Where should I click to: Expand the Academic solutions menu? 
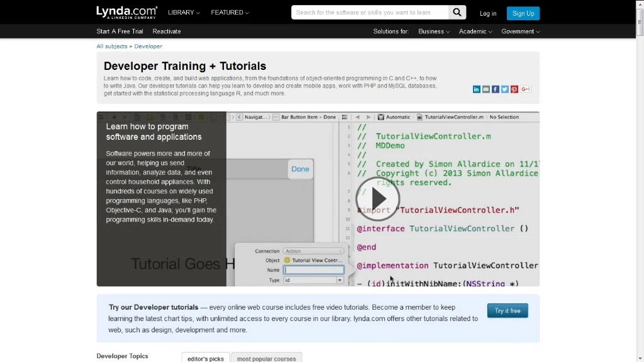[475, 31]
